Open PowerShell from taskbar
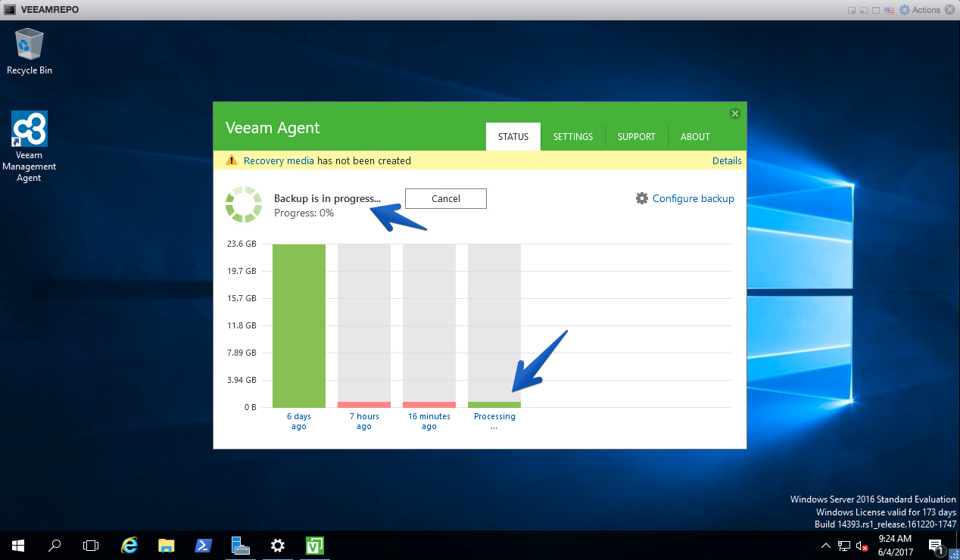 204,545
